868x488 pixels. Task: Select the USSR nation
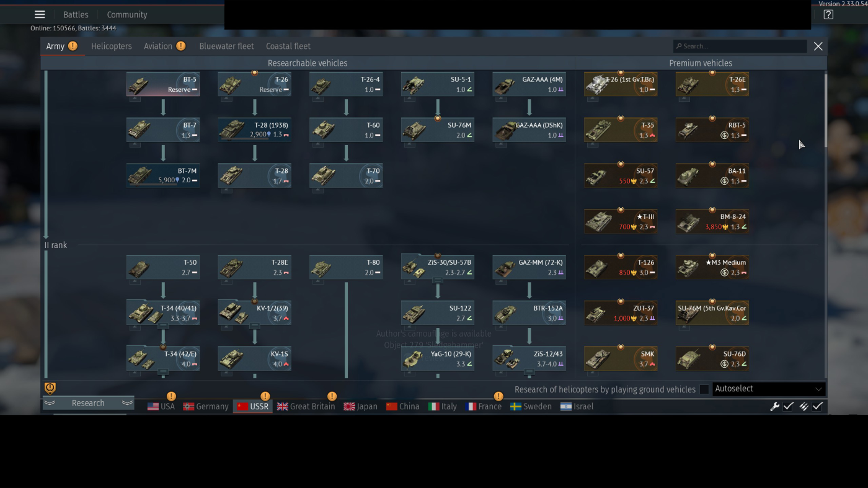pos(253,407)
